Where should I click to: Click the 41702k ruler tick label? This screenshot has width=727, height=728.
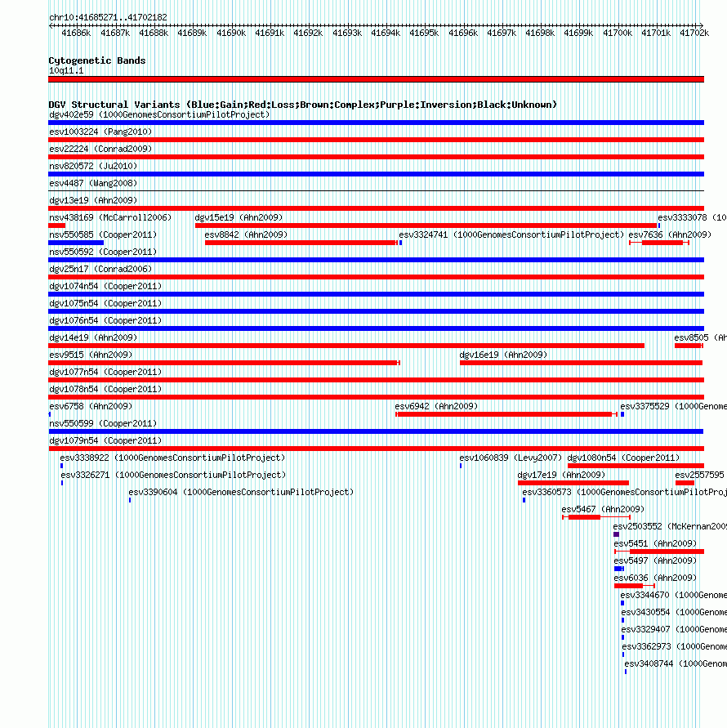[x=694, y=33]
